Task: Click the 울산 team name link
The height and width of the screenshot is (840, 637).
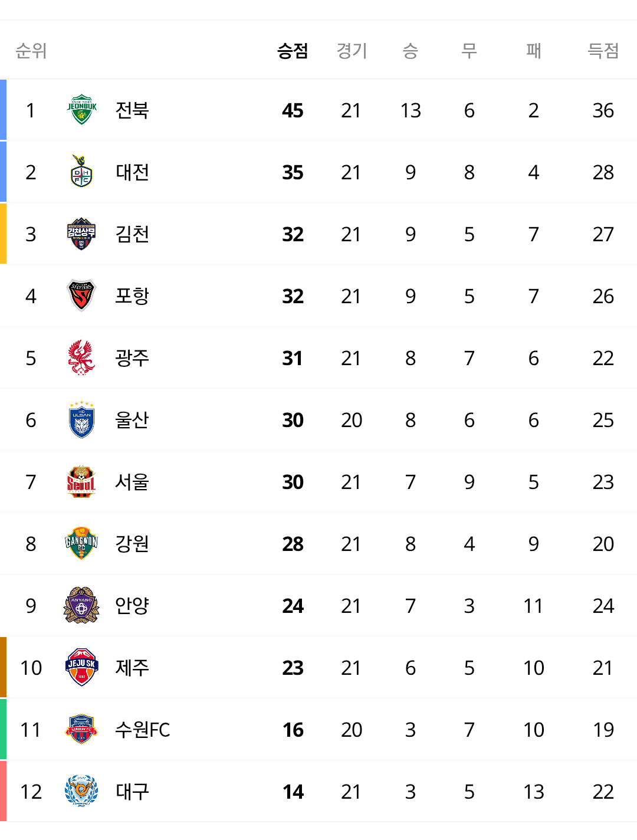Action: coord(132,420)
